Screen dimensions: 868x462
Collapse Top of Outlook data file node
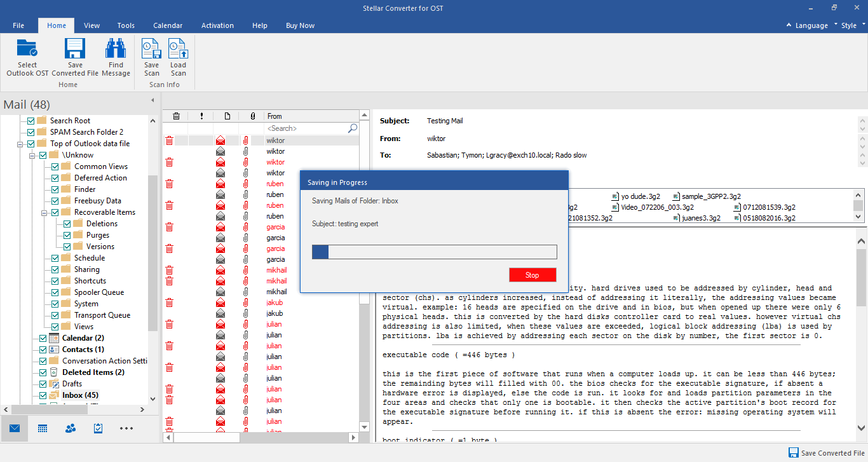20,144
